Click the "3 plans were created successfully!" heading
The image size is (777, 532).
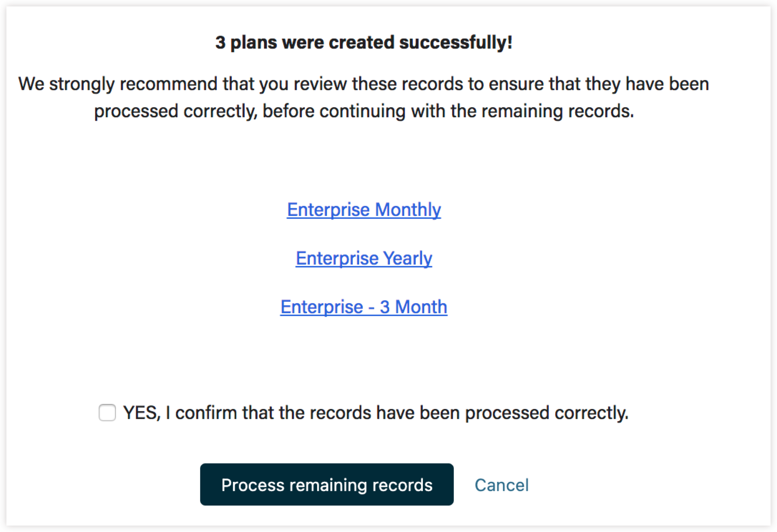(364, 42)
